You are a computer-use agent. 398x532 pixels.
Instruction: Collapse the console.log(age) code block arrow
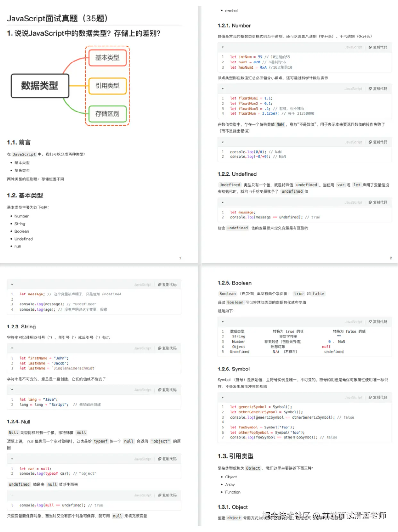click(x=12, y=284)
